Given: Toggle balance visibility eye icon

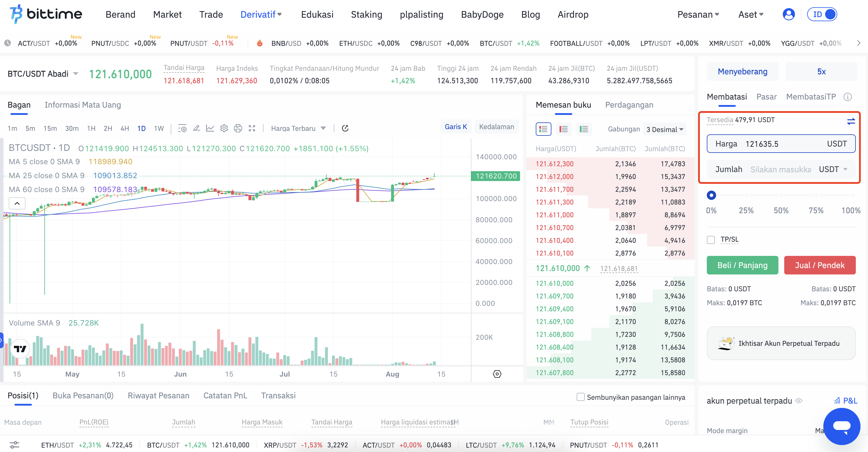Looking at the screenshot, I should [x=799, y=401].
